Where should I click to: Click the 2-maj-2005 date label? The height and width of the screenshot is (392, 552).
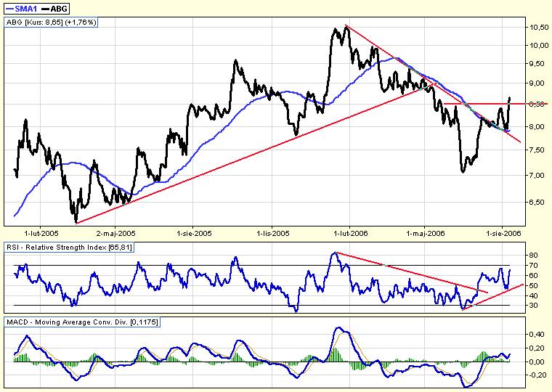[115, 233]
